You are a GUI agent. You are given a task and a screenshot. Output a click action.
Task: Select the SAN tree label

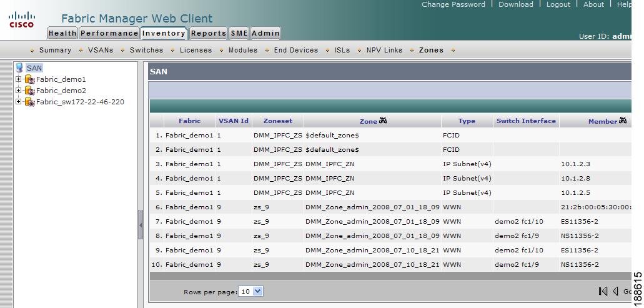coord(34,68)
